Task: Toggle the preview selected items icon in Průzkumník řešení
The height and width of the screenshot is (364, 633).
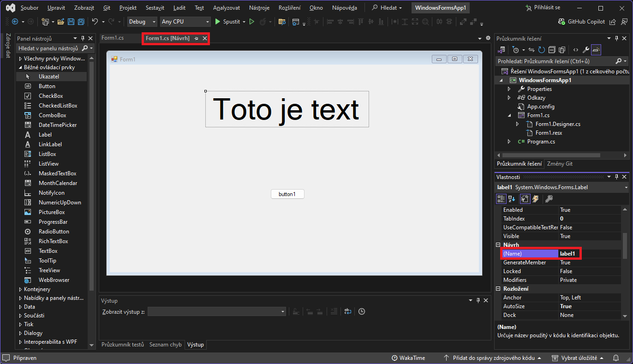Action: point(596,50)
